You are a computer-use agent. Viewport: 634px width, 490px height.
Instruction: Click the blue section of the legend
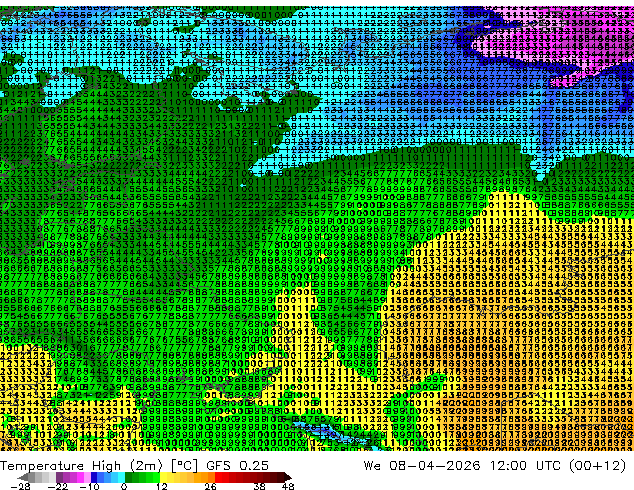tap(108, 477)
